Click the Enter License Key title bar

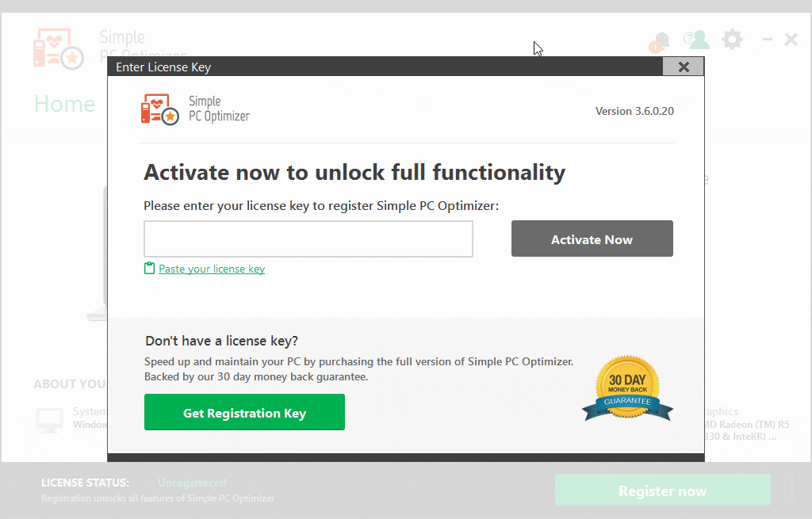click(x=385, y=67)
